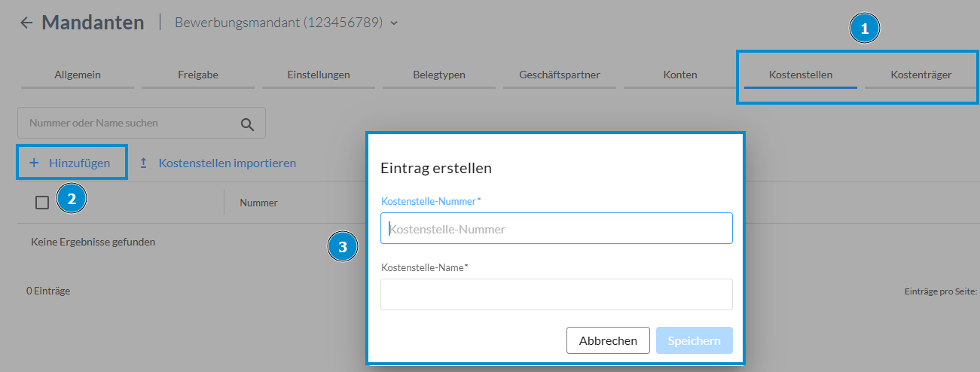The width and height of the screenshot is (980, 372).
Task: Switch to the Allgemein tab
Action: coord(78,75)
